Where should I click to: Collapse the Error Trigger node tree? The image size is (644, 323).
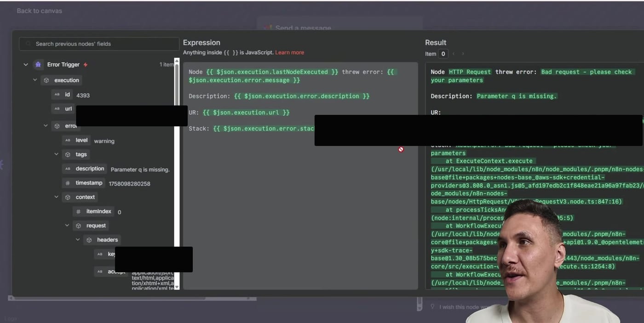pos(26,65)
